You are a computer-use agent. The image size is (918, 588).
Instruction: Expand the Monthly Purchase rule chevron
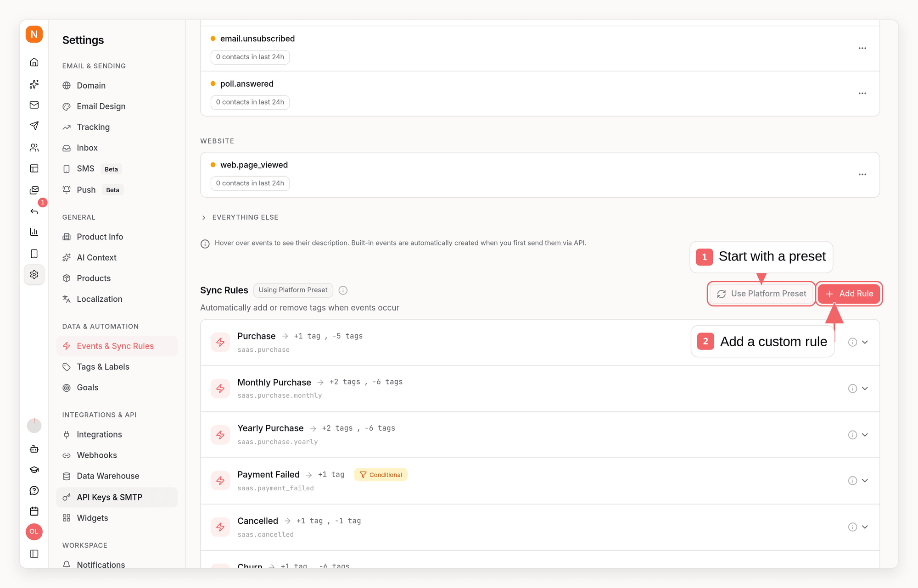865,388
